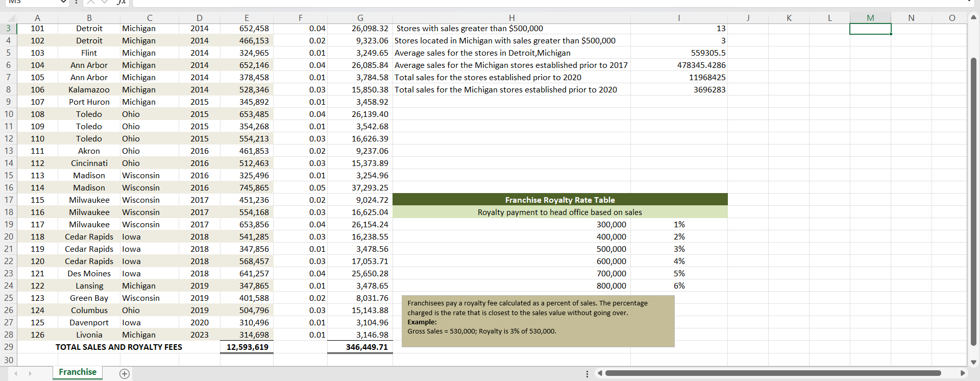Image resolution: width=980 pixels, height=381 pixels.
Task: Click the 'Franchise Royalty Rate Table' header
Action: tap(560, 200)
